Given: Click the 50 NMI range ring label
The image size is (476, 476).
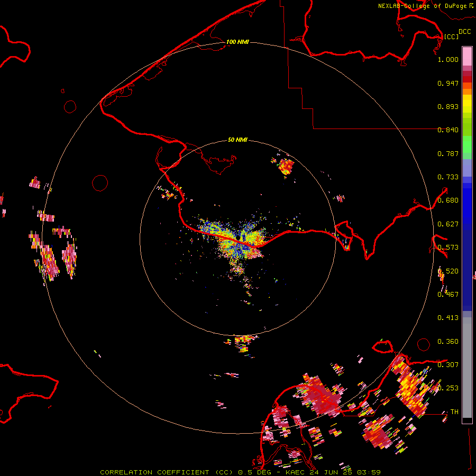Looking at the screenshot, I should pyautogui.click(x=237, y=140).
